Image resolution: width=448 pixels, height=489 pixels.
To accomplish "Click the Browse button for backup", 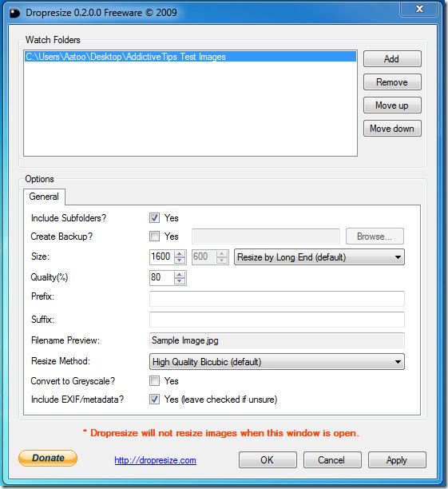I will coord(375,237).
